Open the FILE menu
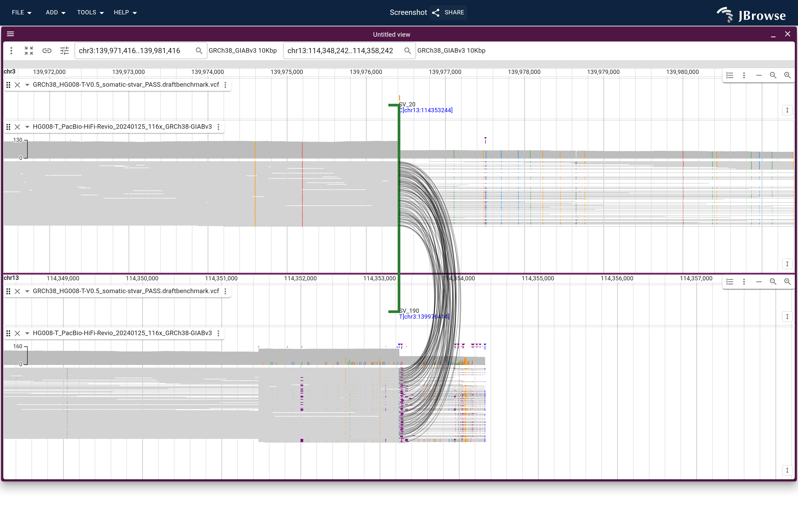This screenshot has width=798, height=532. (22, 13)
